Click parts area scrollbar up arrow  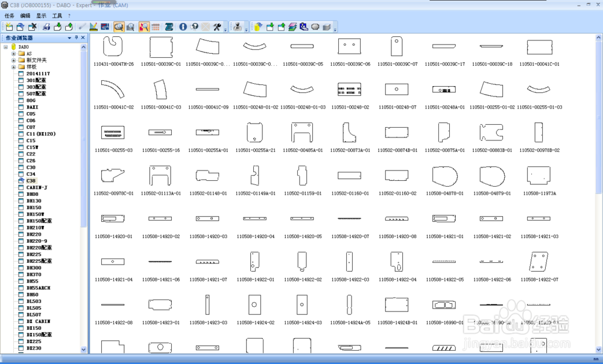click(598, 38)
